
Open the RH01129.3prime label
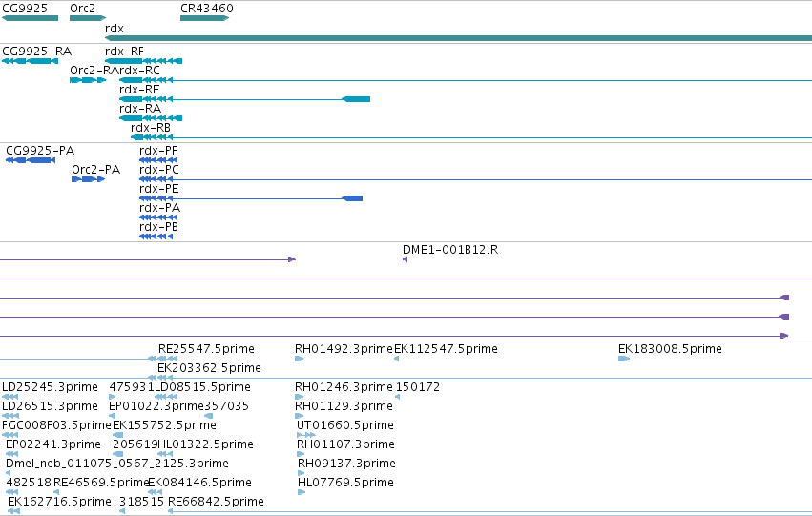pyautogui.click(x=344, y=407)
